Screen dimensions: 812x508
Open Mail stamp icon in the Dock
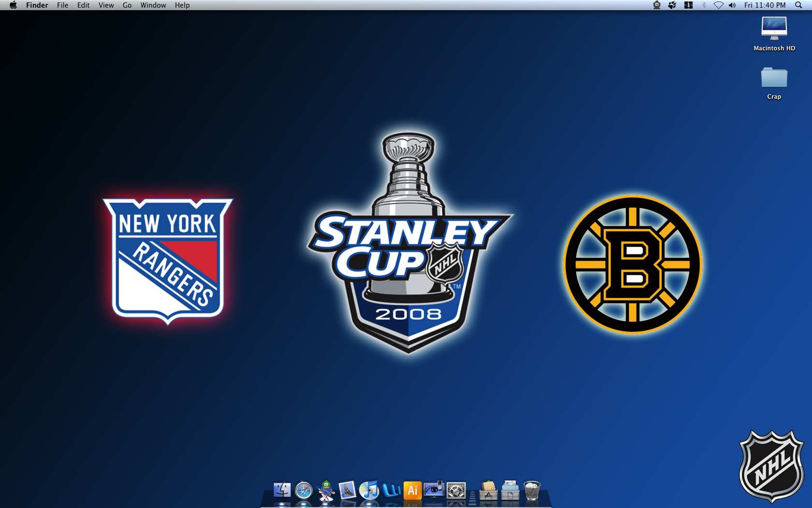click(348, 491)
